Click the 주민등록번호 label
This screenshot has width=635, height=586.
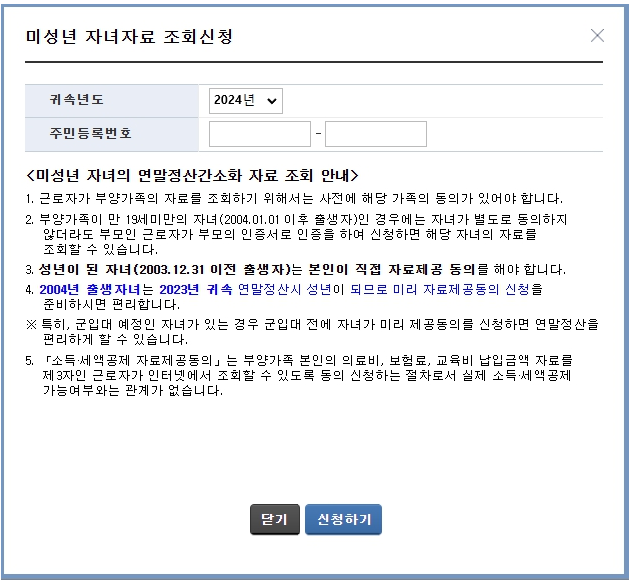(x=91, y=133)
